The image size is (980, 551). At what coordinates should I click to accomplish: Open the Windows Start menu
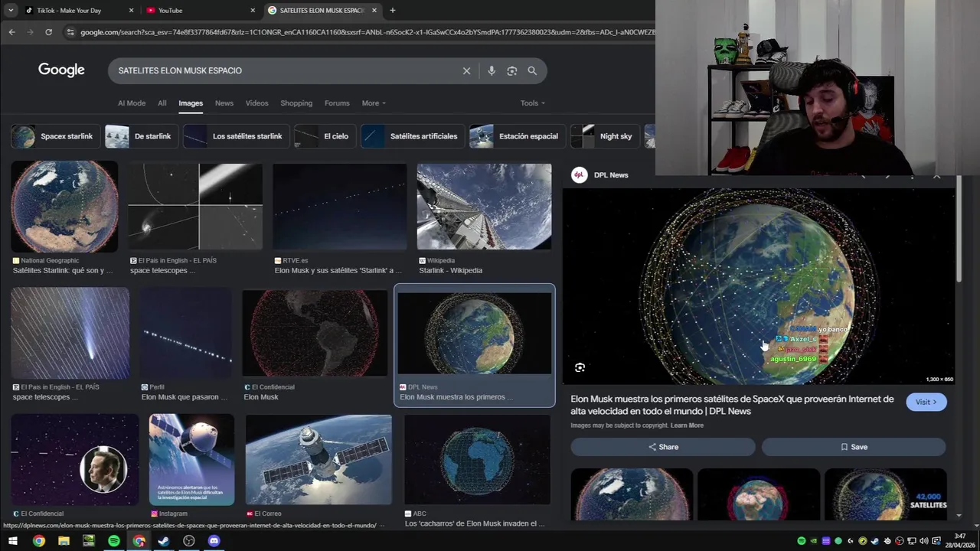[13, 541]
